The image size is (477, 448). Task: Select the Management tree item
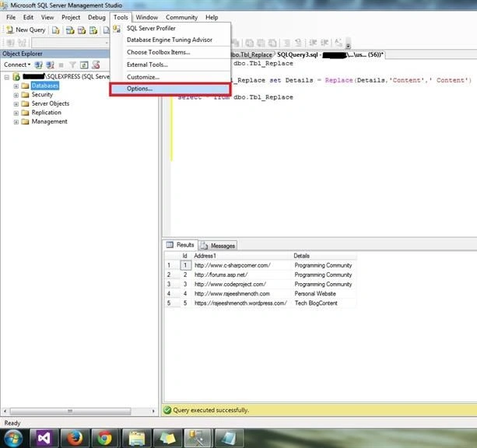49,121
